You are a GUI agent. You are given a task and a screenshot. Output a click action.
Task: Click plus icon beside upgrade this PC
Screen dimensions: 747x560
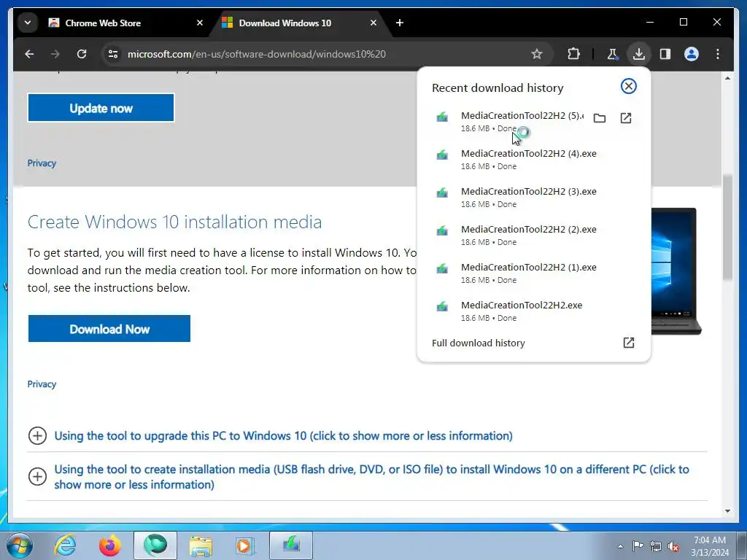(37, 436)
